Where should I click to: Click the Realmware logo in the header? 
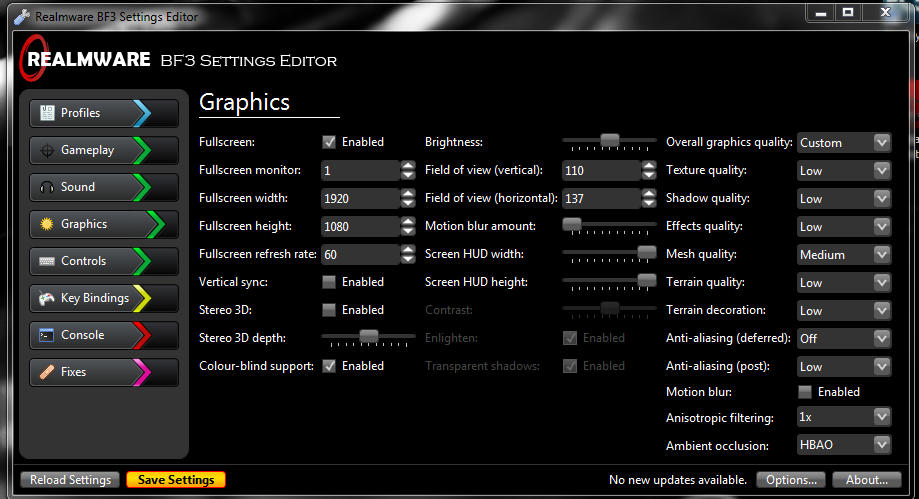[86, 59]
